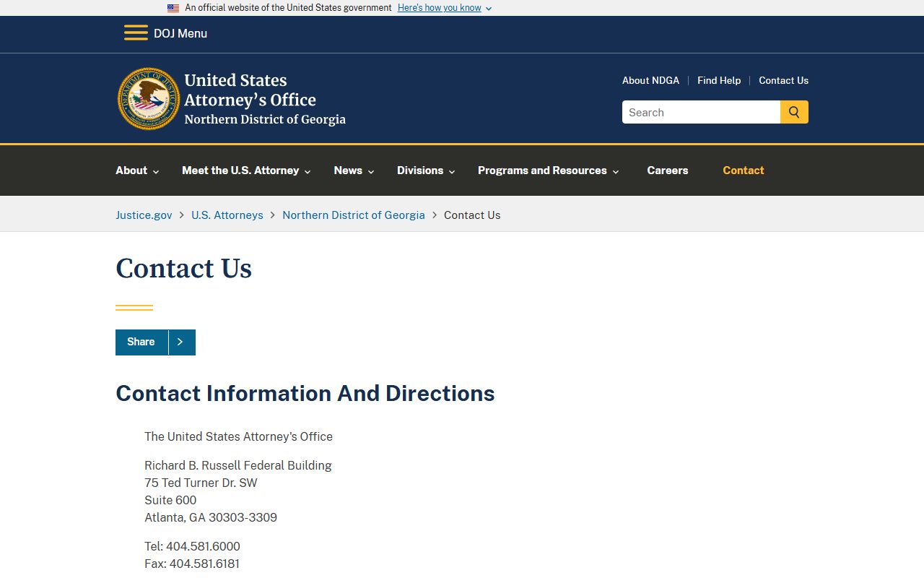Viewport: 924px width, 578px height.
Task: Go to Justice.gov breadcrumb link
Action: click(144, 215)
